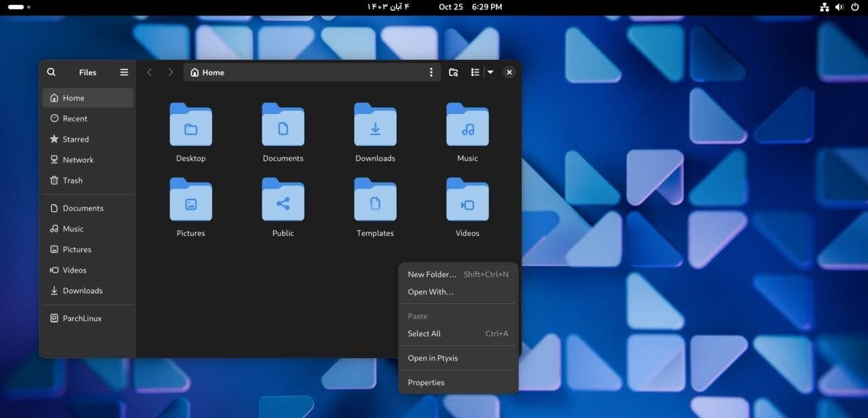Open the Templates folder icon
Screen dimensions: 868x418
pos(375,200)
